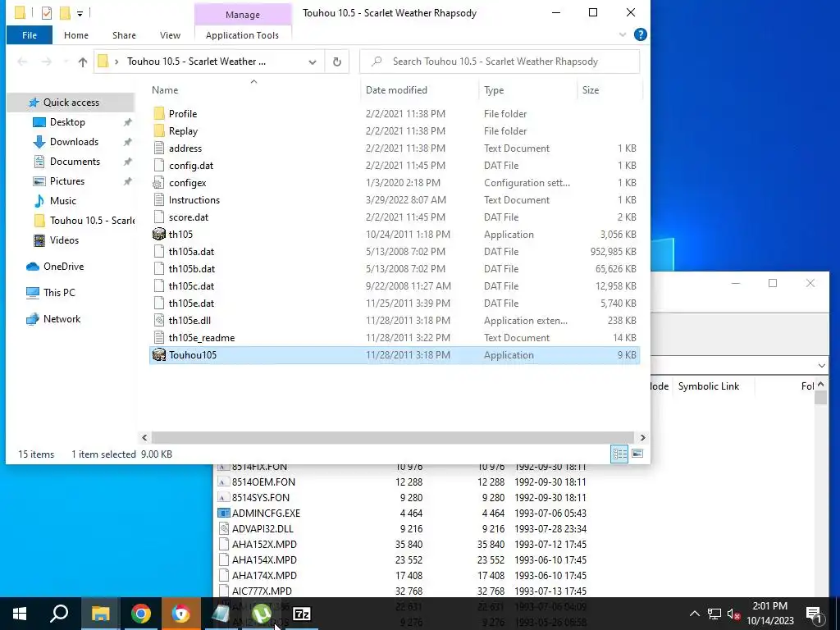Click the Forward navigation arrow

(47, 62)
